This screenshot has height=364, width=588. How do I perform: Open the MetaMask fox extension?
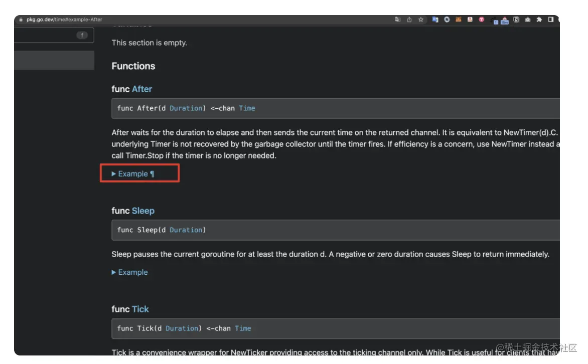tap(458, 20)
